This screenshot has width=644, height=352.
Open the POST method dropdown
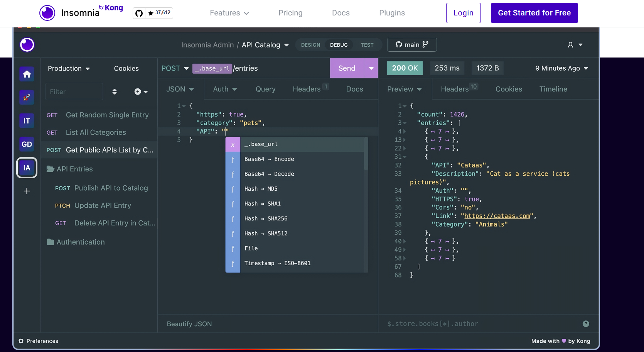click(x=175, y=68)
